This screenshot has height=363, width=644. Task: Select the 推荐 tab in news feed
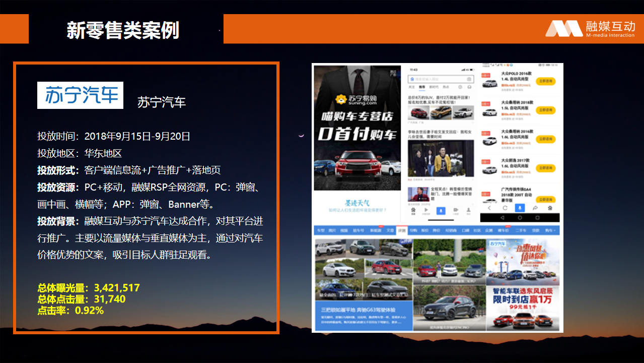tap(422, 87)
